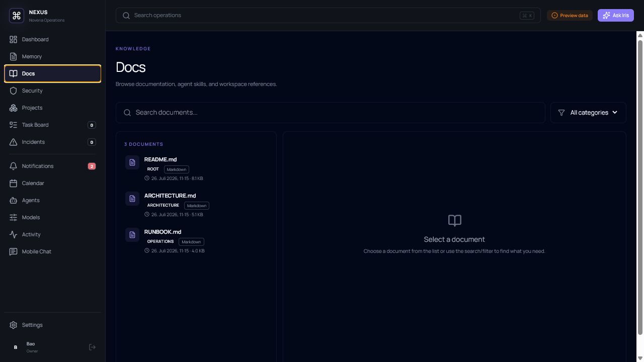Click the Incidents count badge
Screen dimensions: 644x362
92,142
